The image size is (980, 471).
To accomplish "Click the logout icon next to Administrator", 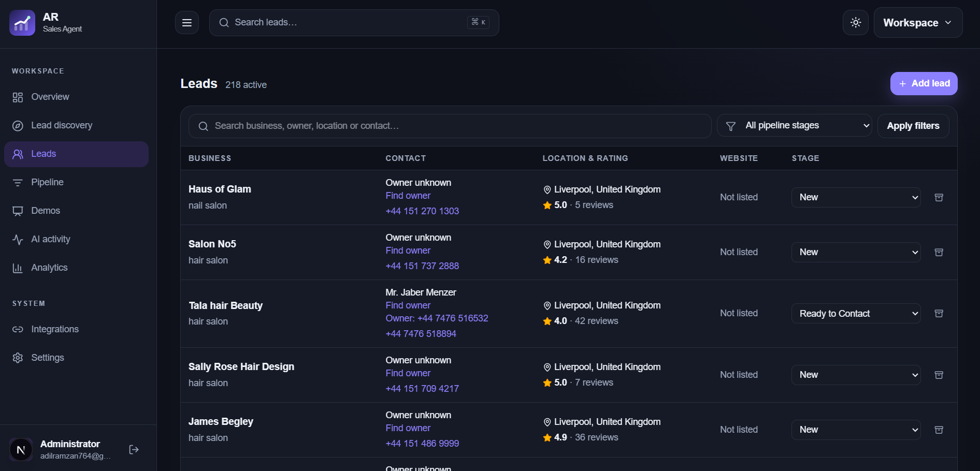I will click(x=134, y=450).
